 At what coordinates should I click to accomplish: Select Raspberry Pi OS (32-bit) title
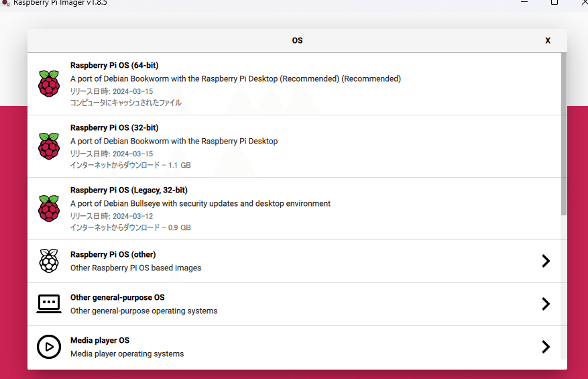pos(115,127)
